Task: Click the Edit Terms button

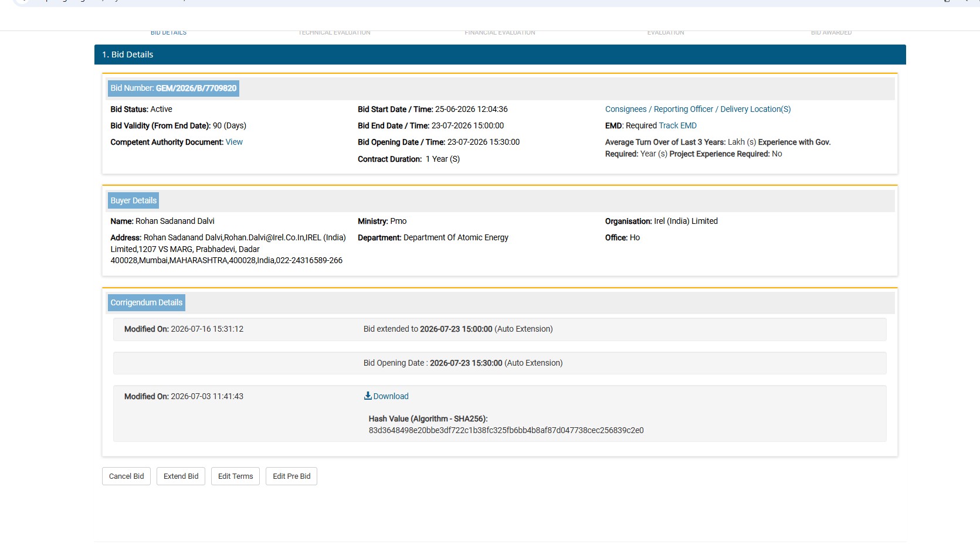Action: [x=235, y=476]
